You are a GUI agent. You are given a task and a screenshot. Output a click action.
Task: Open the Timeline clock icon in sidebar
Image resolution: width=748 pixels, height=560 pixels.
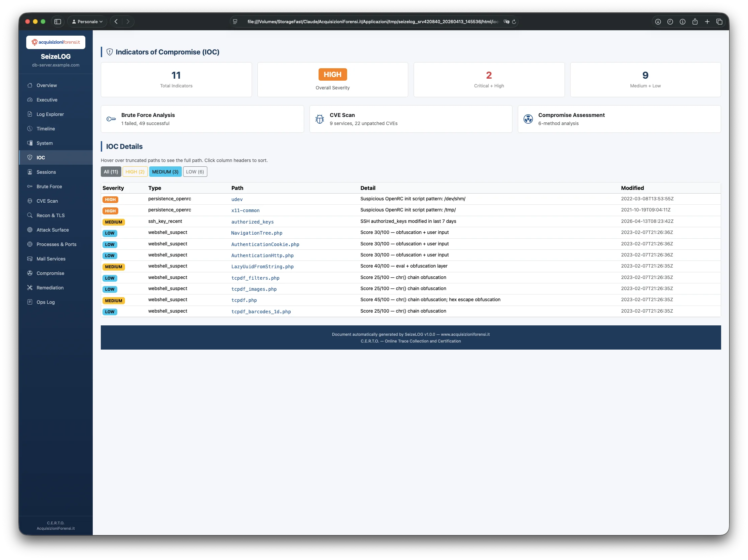[30, 128]
